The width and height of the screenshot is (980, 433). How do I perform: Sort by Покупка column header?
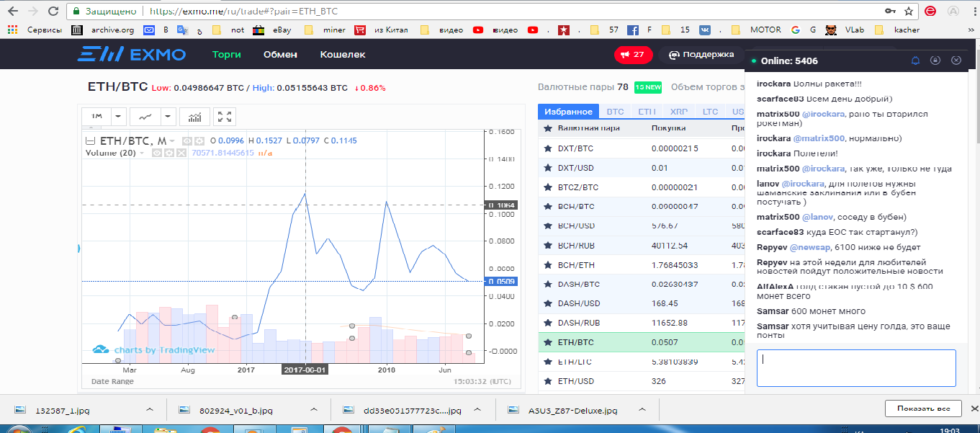click(668, 128)
